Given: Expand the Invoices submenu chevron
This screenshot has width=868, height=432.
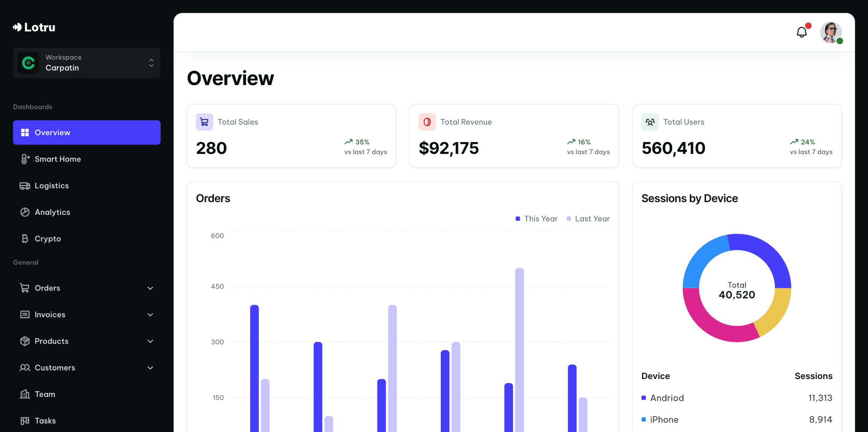Looking at the screenshot, I should [150, 315].
